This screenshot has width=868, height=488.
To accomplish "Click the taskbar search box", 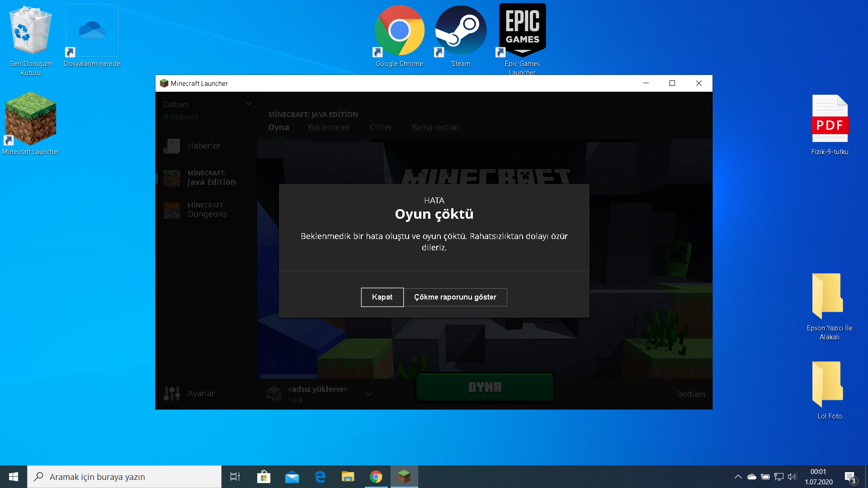I will pyautogui.click(x=124, y=477).
